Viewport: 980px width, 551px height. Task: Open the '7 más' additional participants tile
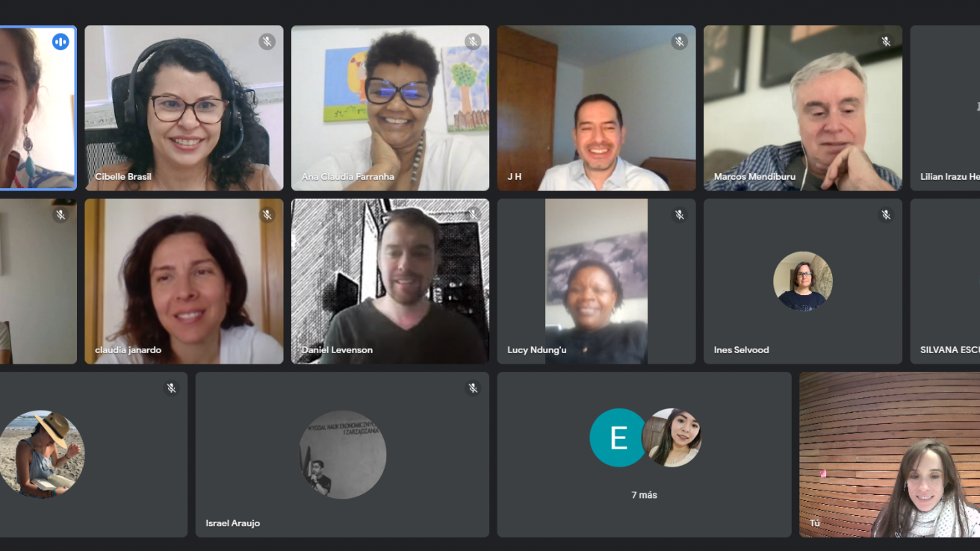644,455
